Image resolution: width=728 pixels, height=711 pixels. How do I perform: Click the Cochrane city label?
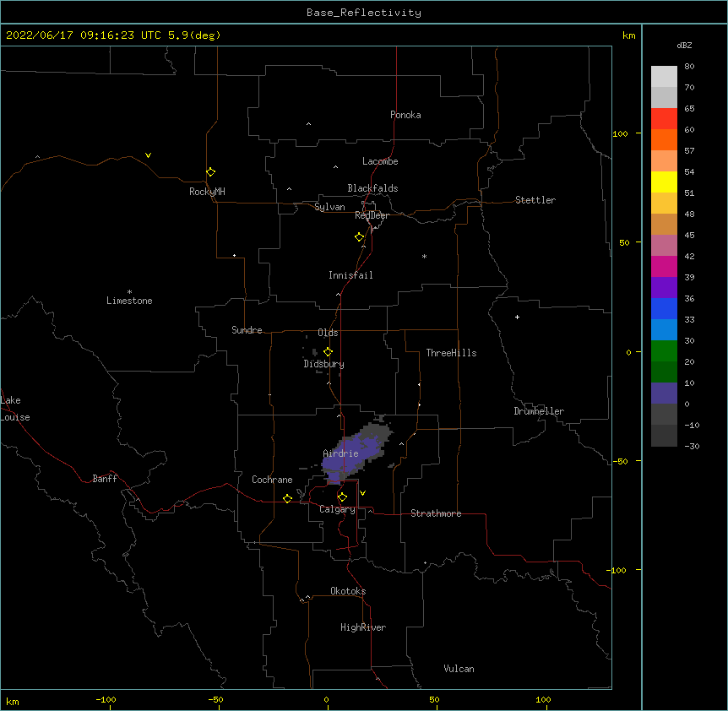point(272,480)
